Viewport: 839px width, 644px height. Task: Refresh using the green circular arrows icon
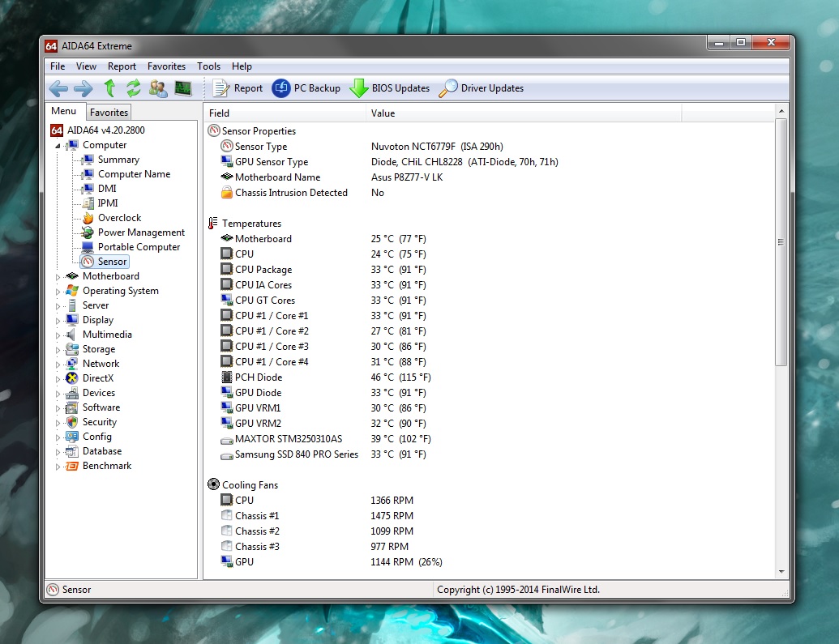133,87
